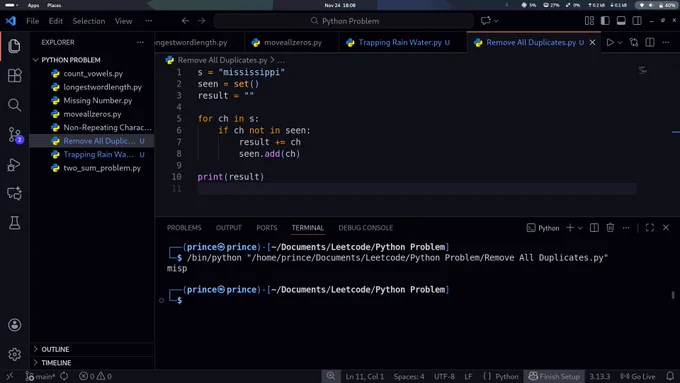The image size is (680, 383).
Task: Open the Manage settings gear
Action: pyautogui.click(x=14, y=354)
